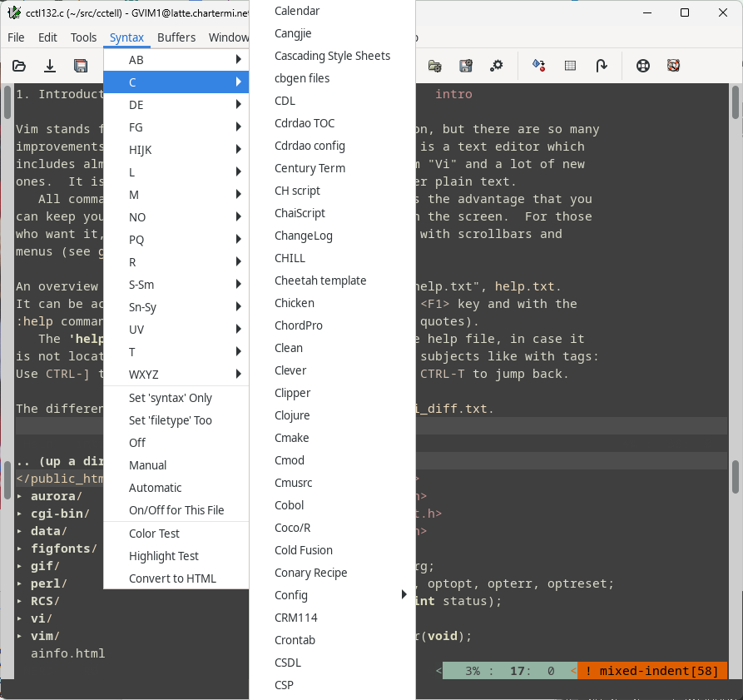
Task: Click the Make project toolbar icon
Action: pyautogui.click(x=539, y=66)
